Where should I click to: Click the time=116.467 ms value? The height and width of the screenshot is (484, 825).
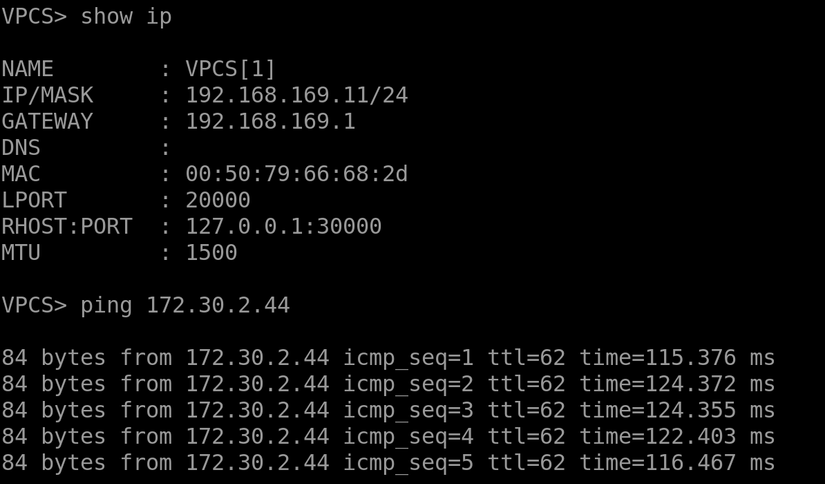coord(677,462)
